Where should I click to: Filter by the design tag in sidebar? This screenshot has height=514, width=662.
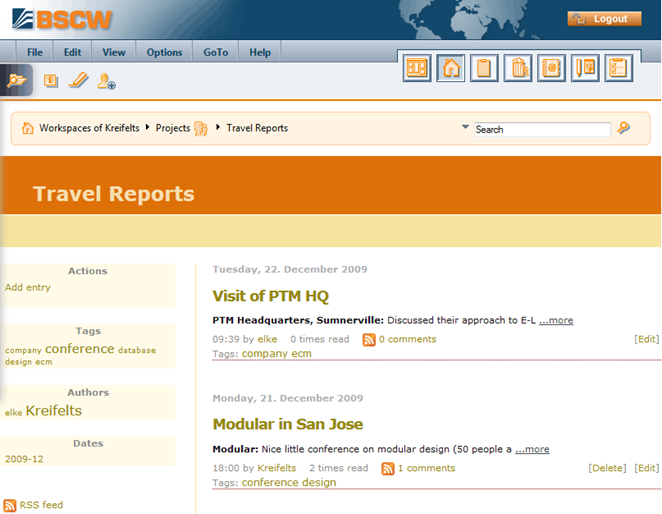point(18,362)
